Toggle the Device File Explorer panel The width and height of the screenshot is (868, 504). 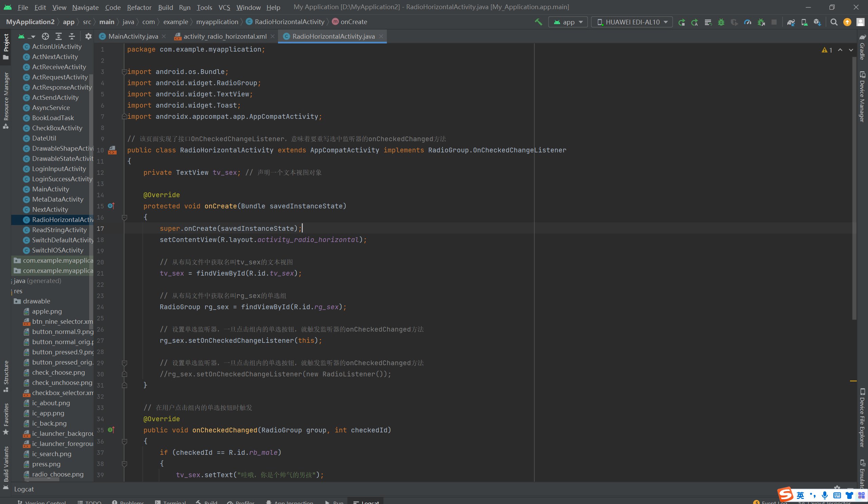(862, 418)
